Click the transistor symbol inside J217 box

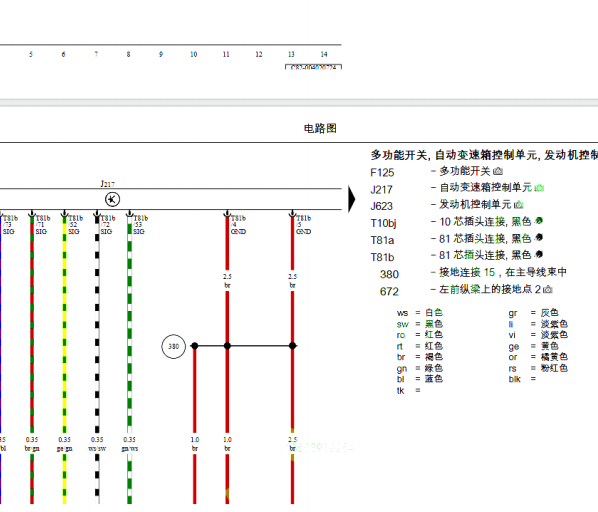coord(113,199)
